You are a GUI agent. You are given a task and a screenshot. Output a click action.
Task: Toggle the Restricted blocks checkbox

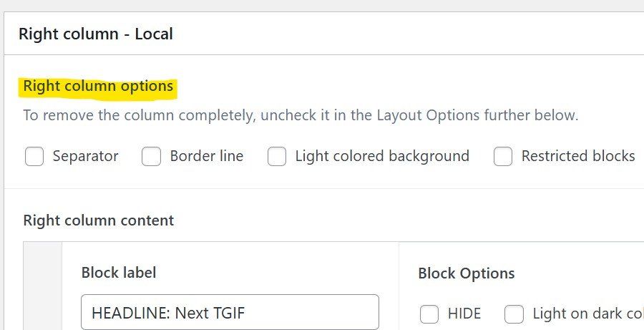pos(503,156)
